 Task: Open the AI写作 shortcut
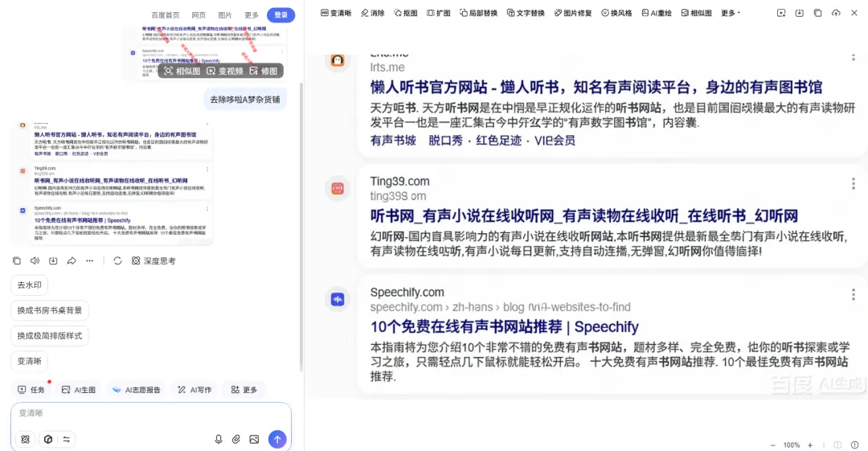(x=194, y=390)
